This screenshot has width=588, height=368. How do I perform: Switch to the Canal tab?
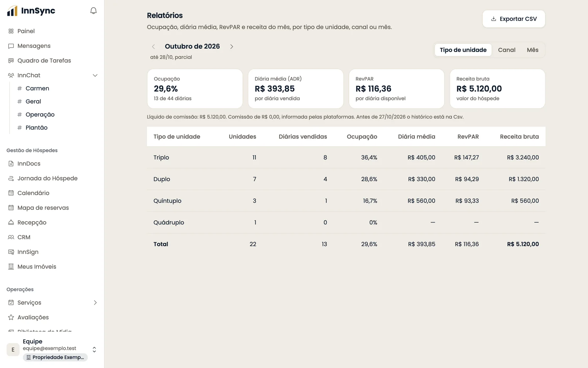click(x=506, y=50)
